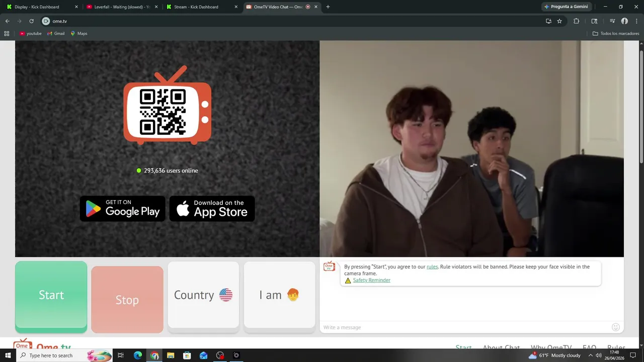Click the green Start button
This screenshot has height=362, width=644.
51,297
